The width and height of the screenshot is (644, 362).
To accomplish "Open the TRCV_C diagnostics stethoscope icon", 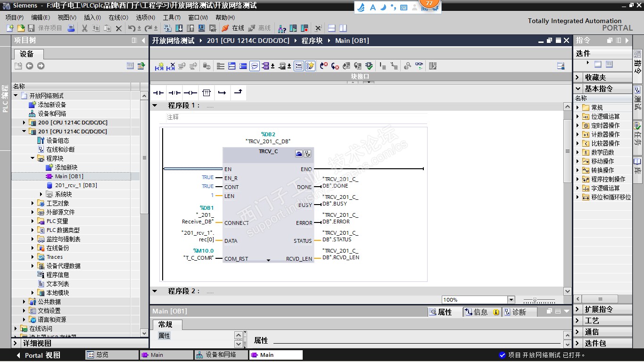I will (308, 153).
